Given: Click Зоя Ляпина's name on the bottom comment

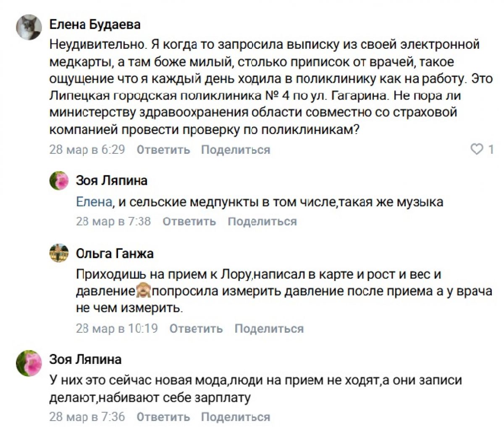Looking at the screenshot, I should tap(85, 359).
